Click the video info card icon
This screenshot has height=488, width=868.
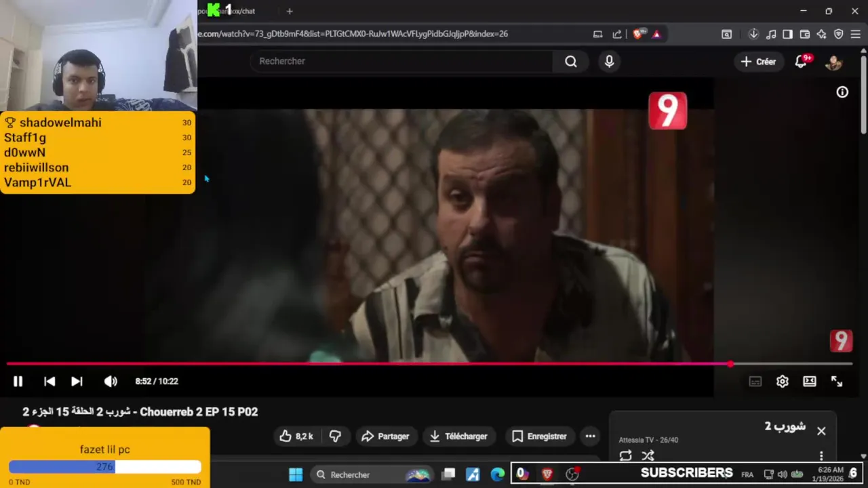[x=842, y=92]
